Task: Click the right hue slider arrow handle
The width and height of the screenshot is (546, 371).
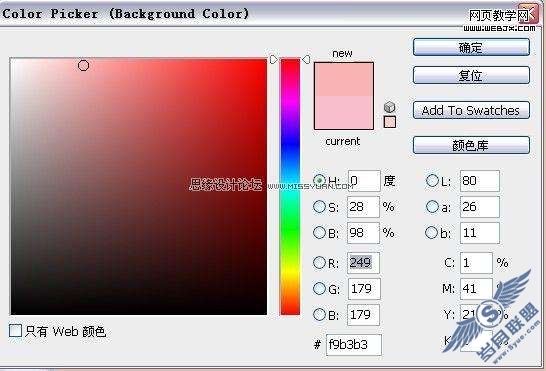Action: pos(306,60)
